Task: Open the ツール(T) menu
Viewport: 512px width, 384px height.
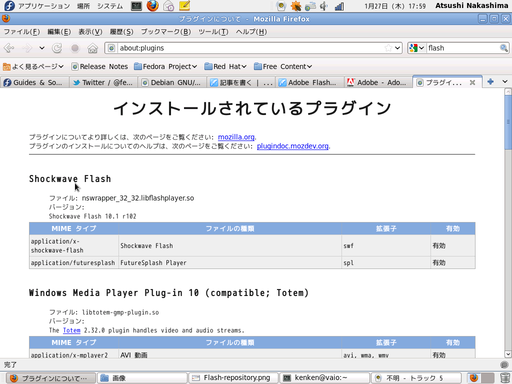Action: coord(213,32)
